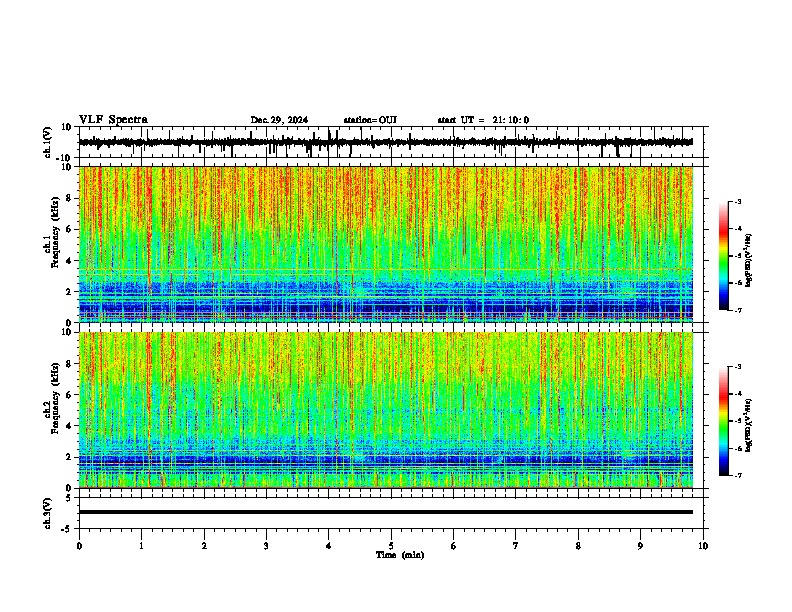Click the ch.2 spectrogram color scale bar
Screen dimensions: 792x612
[724, 421]
